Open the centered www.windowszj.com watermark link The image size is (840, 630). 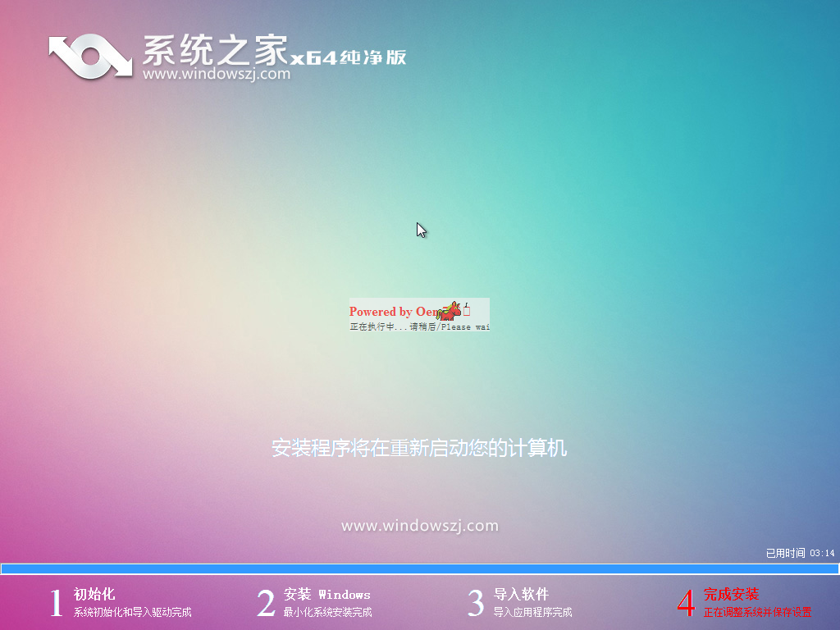(x=419, y=527)
